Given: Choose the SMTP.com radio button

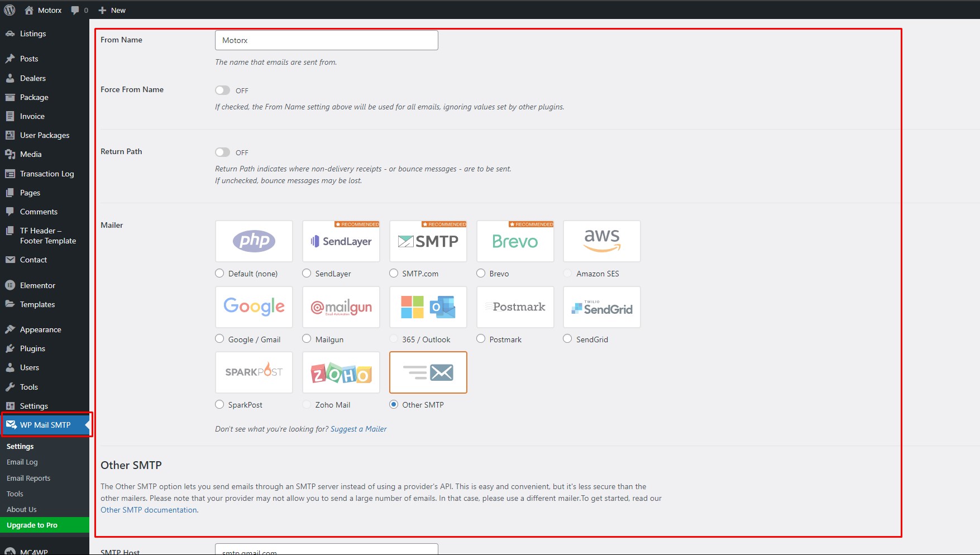Looking at the screenshot, I should pos(394,273).
